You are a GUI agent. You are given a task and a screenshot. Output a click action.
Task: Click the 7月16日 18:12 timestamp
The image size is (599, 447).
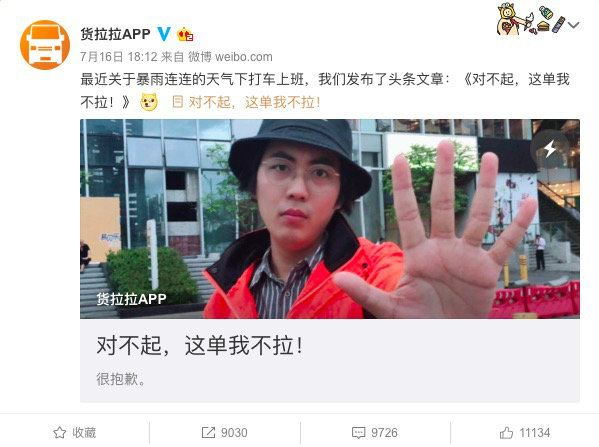[118, 57]
